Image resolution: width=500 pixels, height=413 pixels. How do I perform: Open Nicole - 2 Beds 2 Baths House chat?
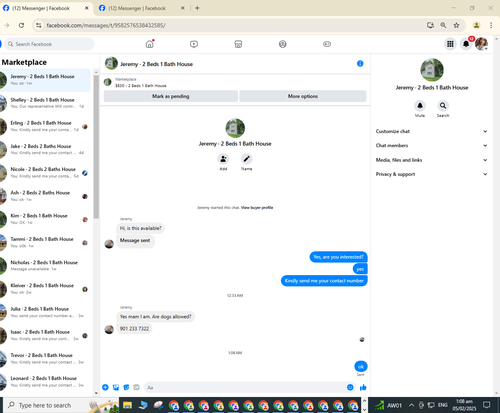click(45, 173)
